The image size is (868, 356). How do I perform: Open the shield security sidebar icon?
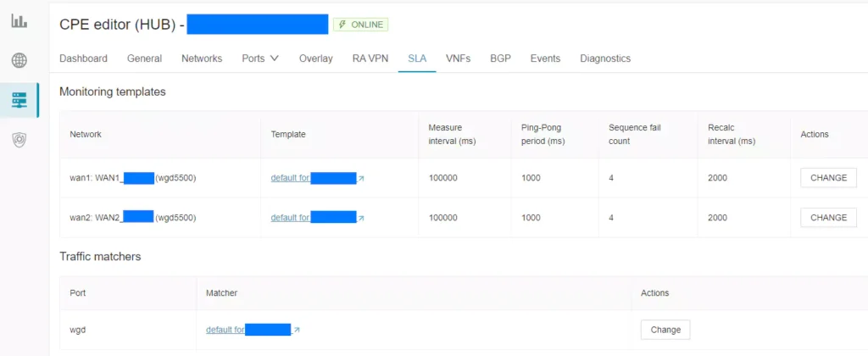[19, 140]
